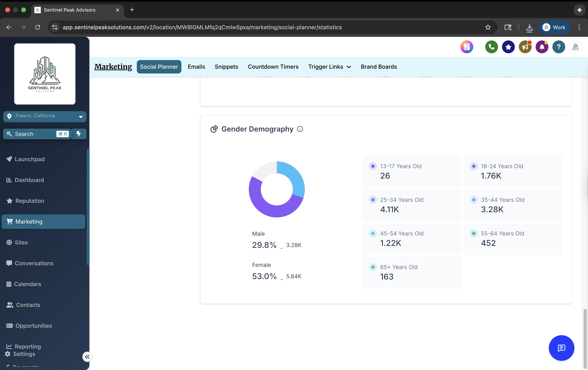Open the colorful app launcher icon
The height and width of the screenshot is (370, 588).
point(467,47)
